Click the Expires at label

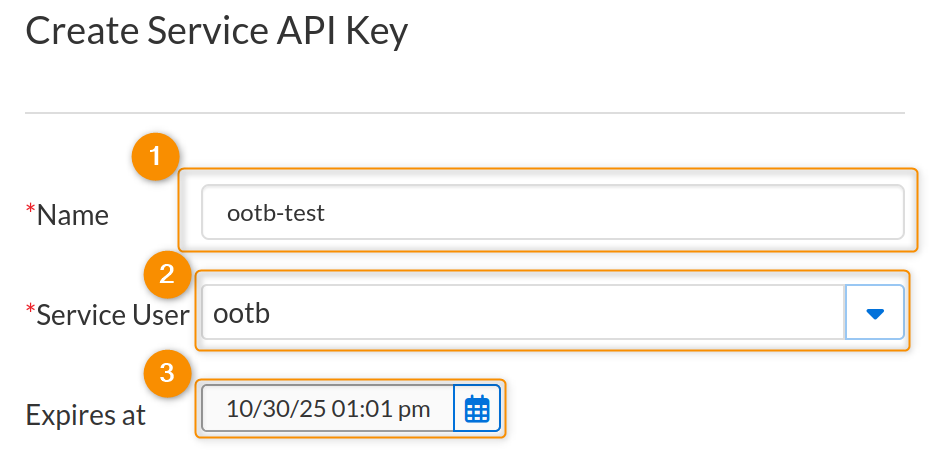pos(86,415)
